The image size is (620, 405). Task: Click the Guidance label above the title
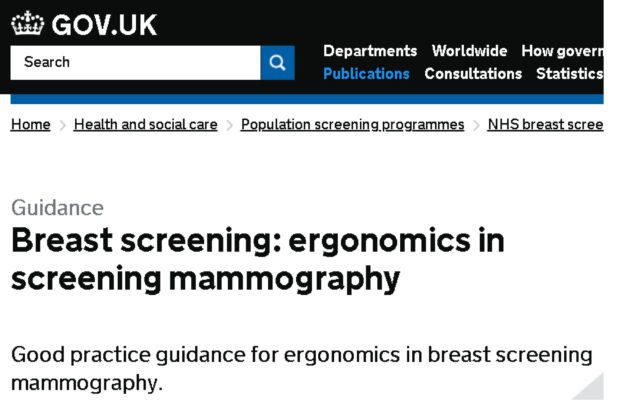coord(57,208)
